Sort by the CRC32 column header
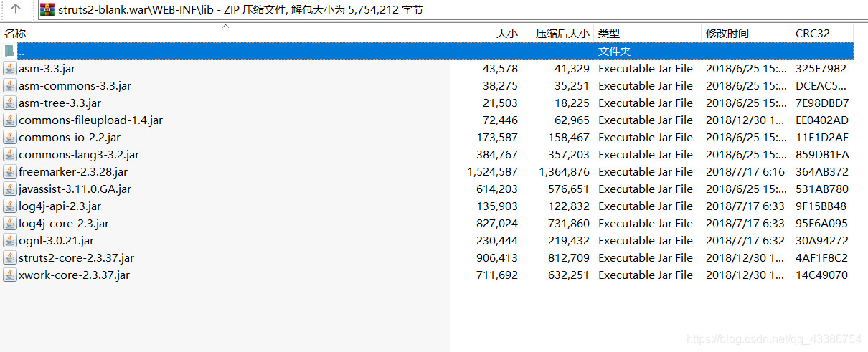The width and height of the screenshot is (868, 352). (822, 33)
